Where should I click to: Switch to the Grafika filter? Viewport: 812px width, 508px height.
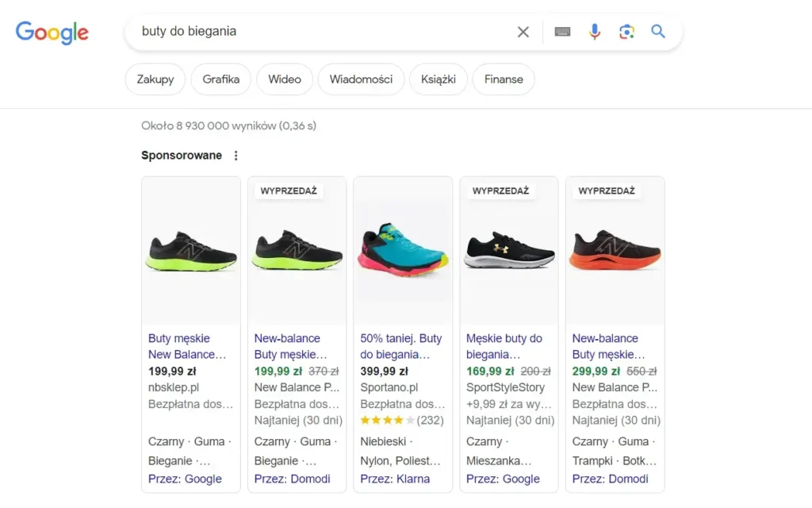(x=221, y=79)
